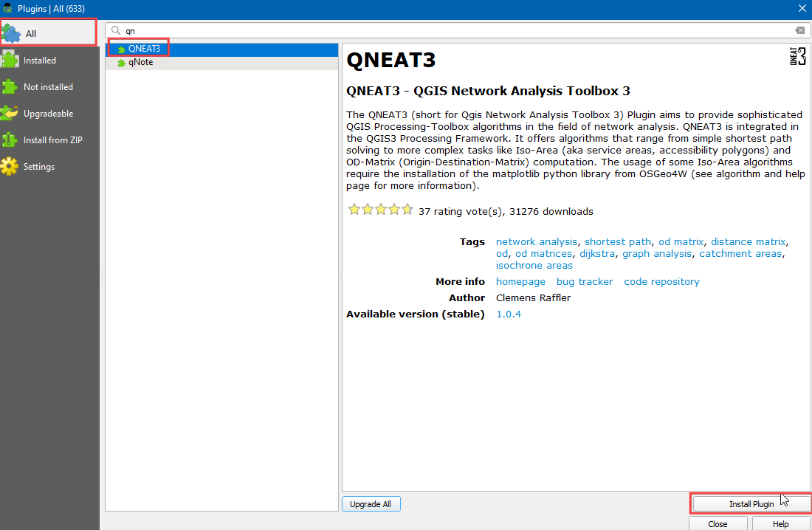Rate the plugin using the fifth star
The width and height of the screenshot is (812, 530).
click(x=407, y=210)
